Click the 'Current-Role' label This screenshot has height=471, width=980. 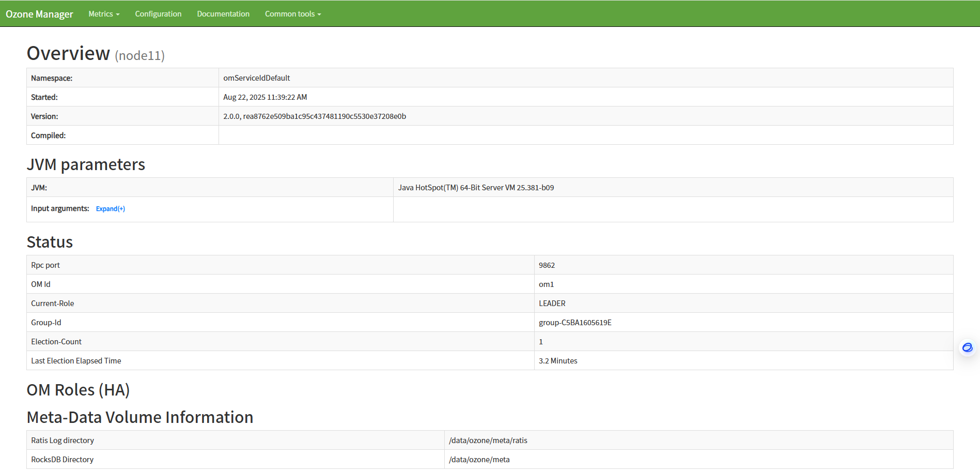(53, 303)
